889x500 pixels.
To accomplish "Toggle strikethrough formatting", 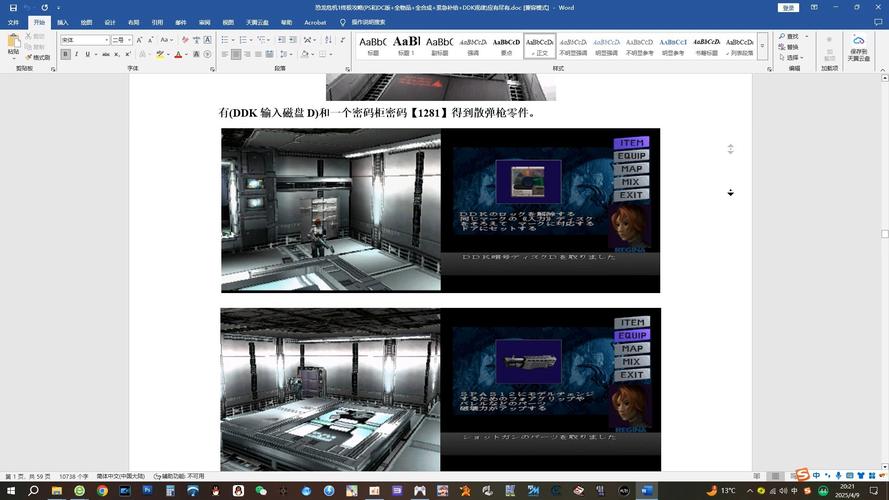I will pos(105,54).
